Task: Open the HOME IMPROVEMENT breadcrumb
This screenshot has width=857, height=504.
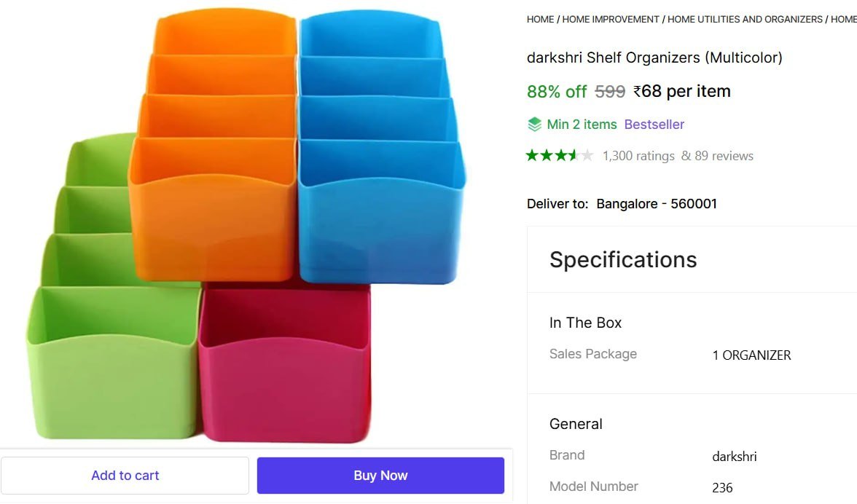Action: click(611, 20)
